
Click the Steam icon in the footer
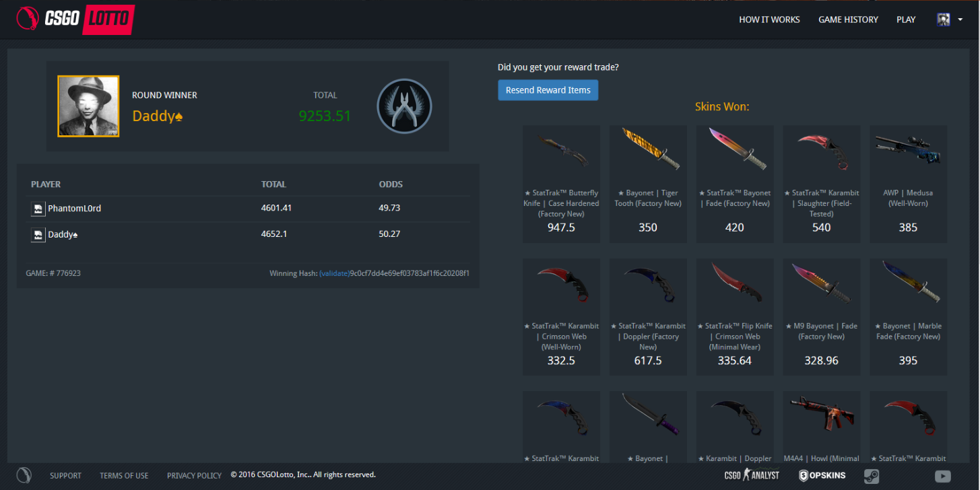coord(872,476)
